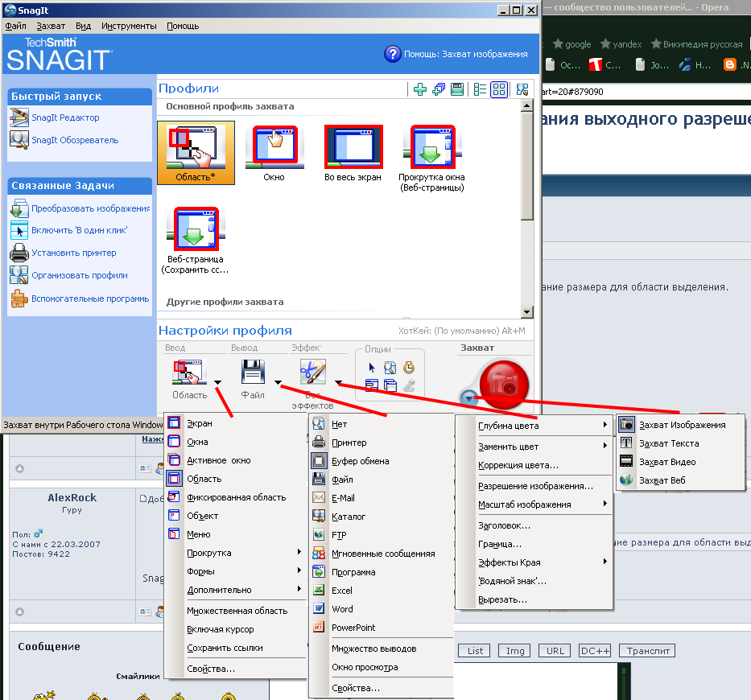Select Прокрутка окна (Веб-страницы) profile

tap(431, 158)
